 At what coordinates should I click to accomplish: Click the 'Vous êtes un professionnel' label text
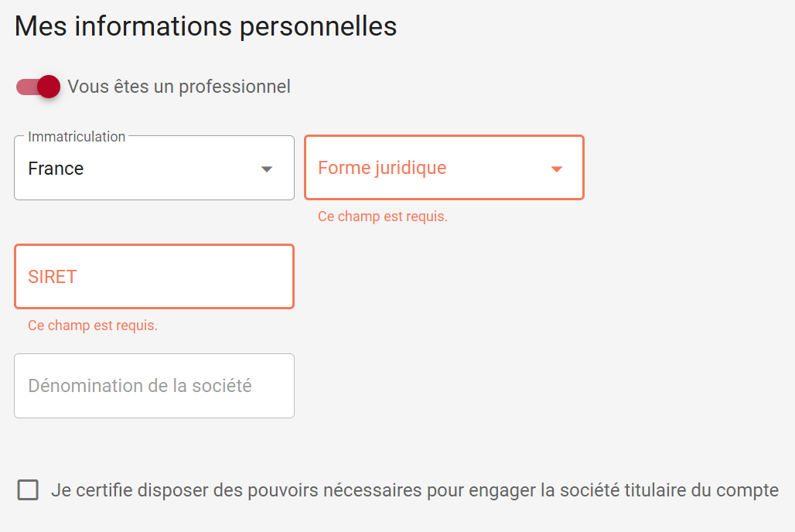[x=179, y=87]
